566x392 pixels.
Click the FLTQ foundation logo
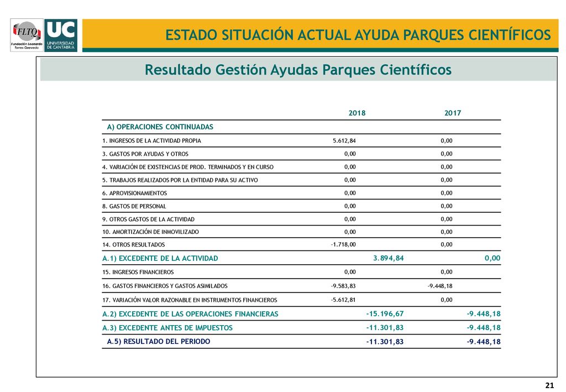click(x=27, y=35)
